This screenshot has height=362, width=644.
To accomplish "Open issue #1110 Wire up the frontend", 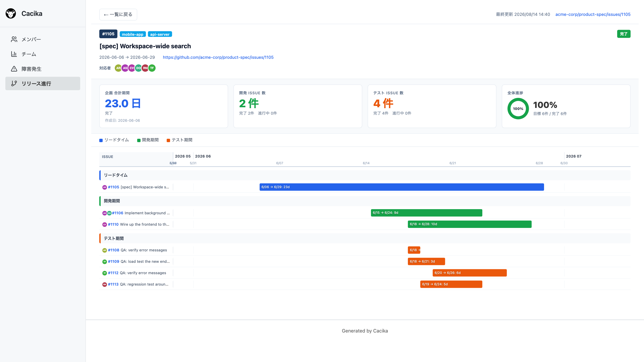I will 113,225.
